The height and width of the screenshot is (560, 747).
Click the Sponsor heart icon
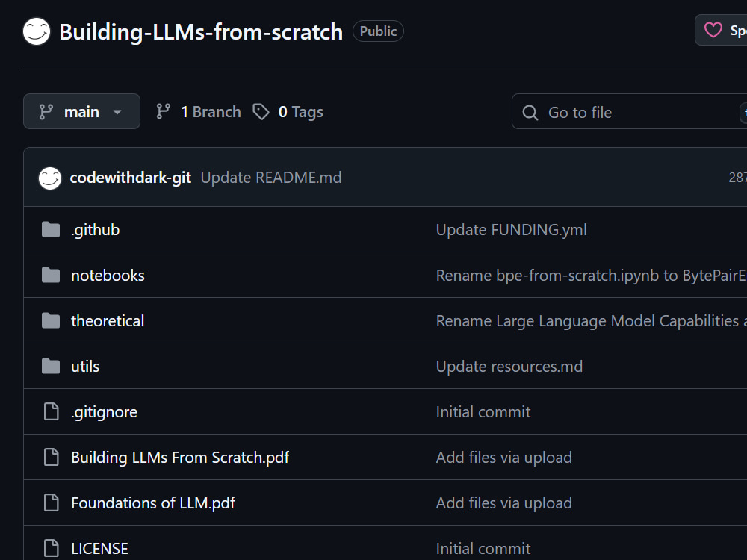click(x=713, y=30)
